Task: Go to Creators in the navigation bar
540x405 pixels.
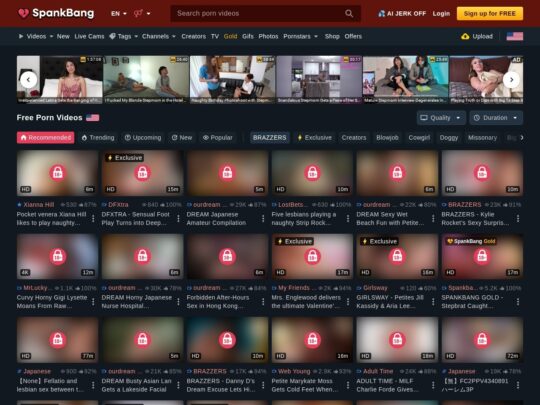Action: [x=194, y=36]
